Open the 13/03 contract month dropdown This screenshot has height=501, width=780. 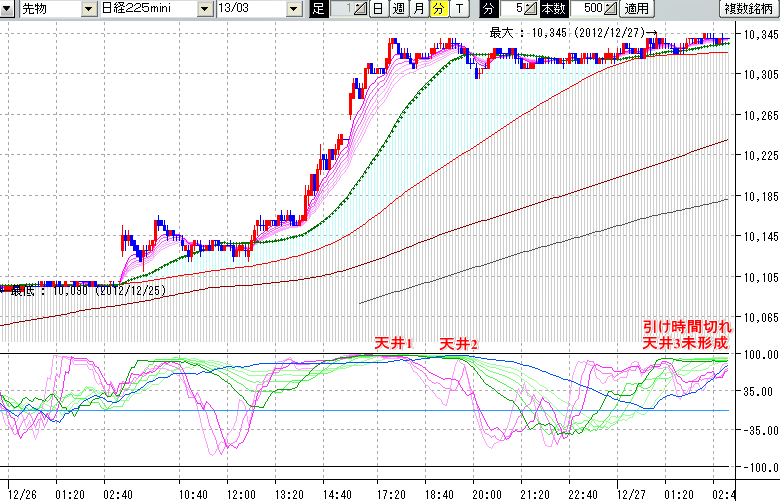293,9
